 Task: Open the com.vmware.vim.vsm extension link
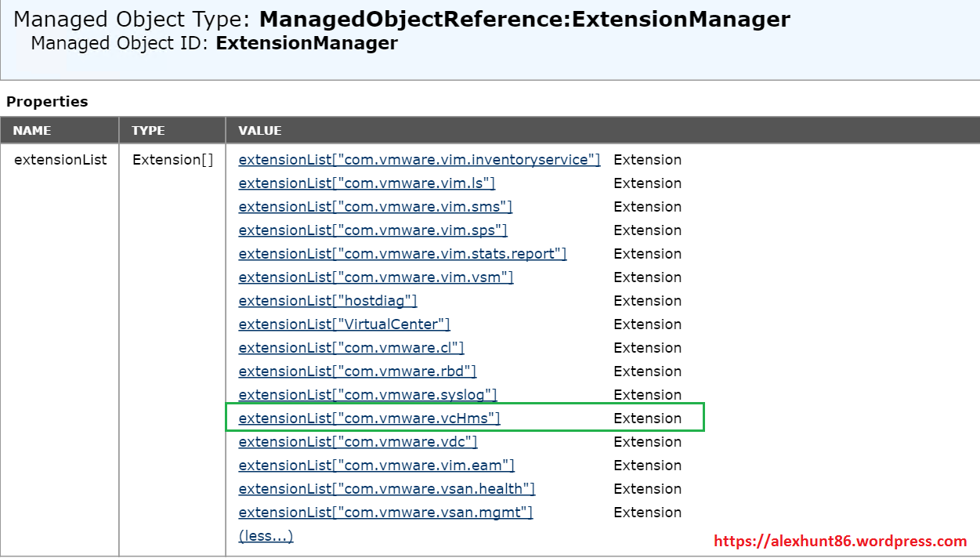point(376,277)
